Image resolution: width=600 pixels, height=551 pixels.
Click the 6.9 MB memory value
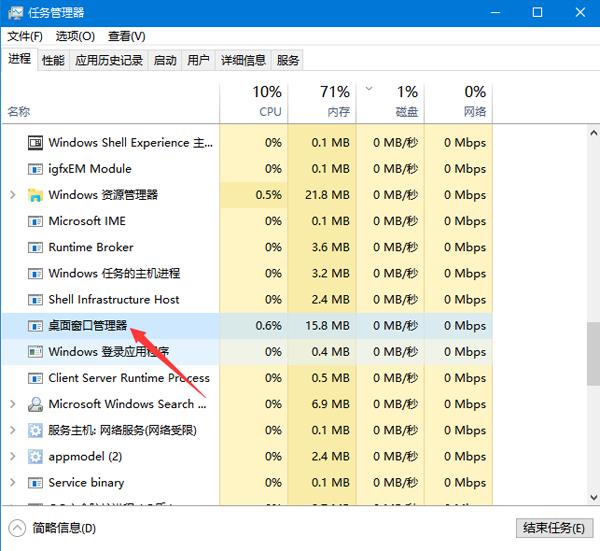331,404
